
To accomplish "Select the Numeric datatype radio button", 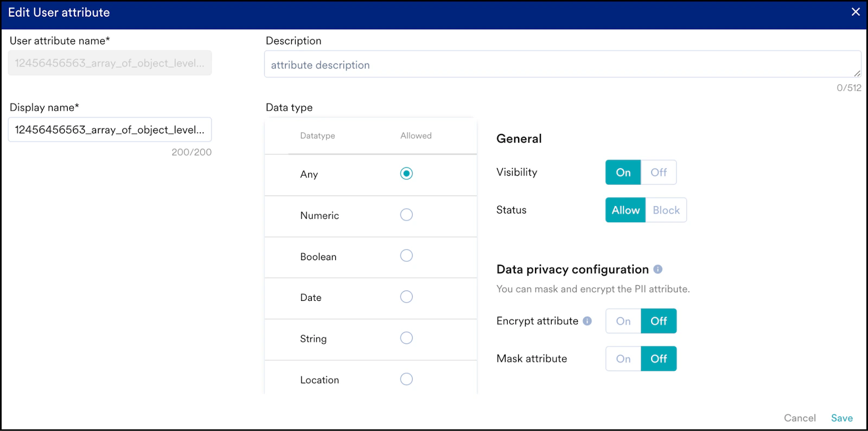I will click(x=406, y=215).
